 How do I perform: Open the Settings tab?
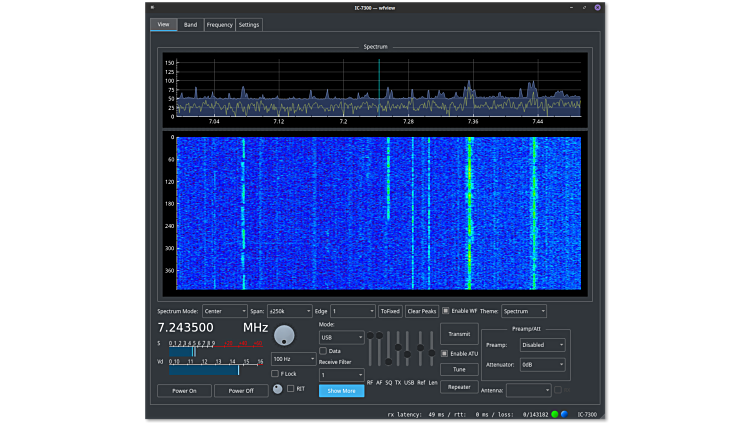coord(249,25)
